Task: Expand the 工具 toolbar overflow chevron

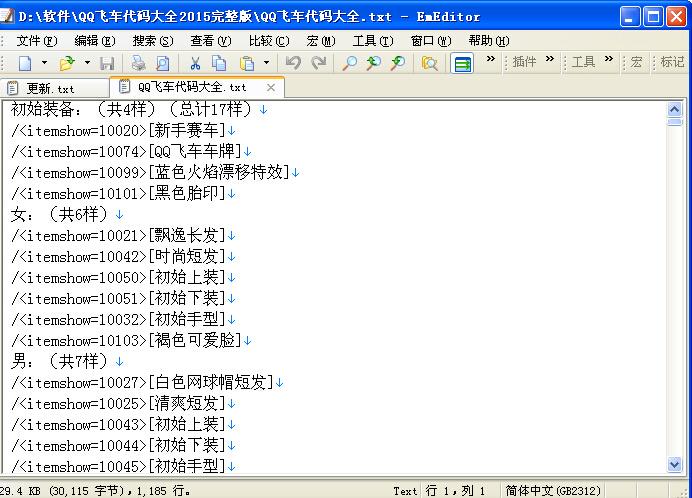Action: click(x=609, y=58)
